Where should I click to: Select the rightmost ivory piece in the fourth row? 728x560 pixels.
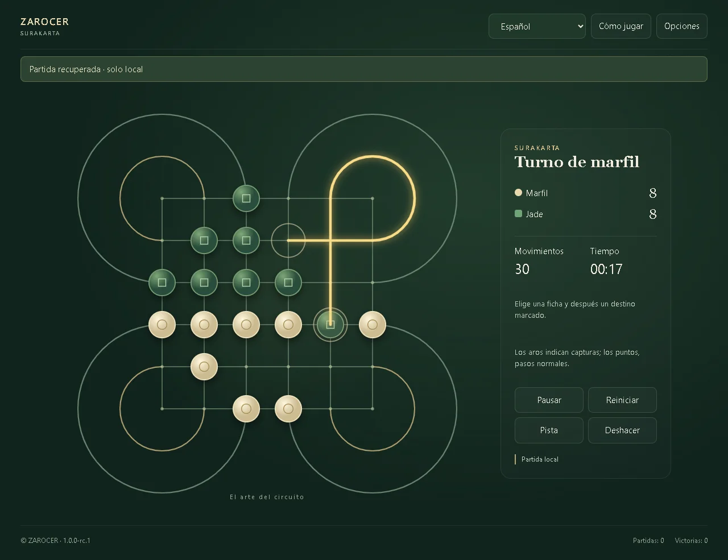click(x=373, y=325)
